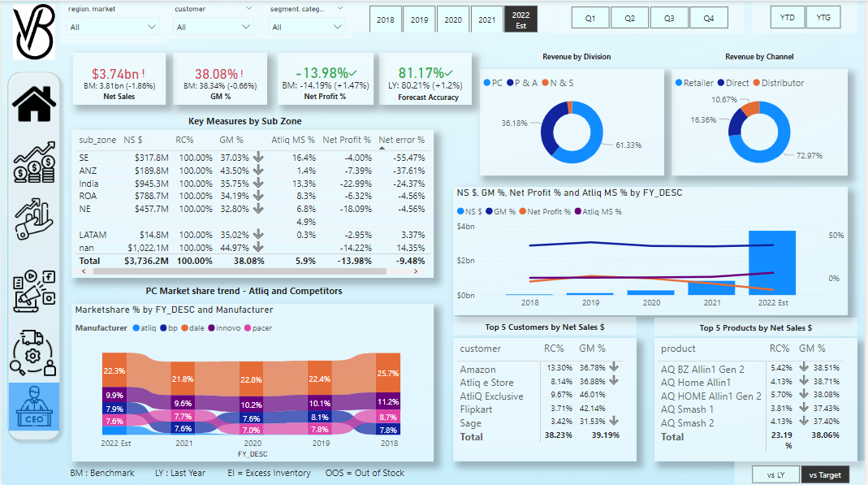The width and height of the screenshot is (868, 485).
Task: Expand the customer filter dropdown
Action: click(214, 27)
